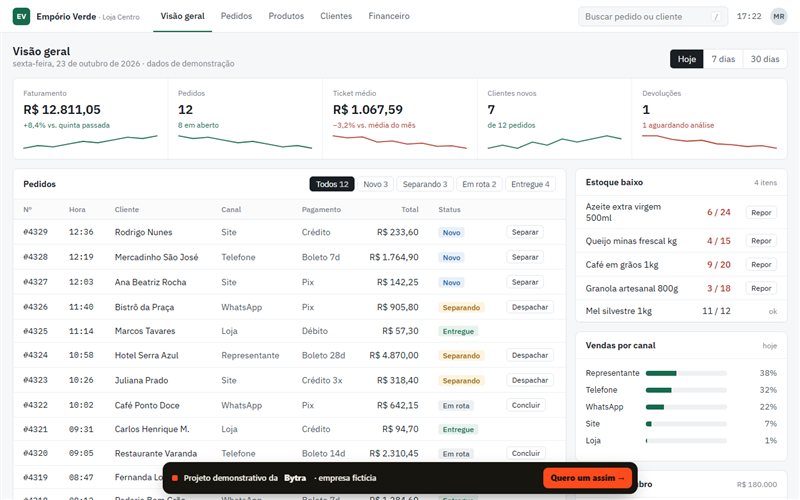
Task: Select the 30 dias period
Action: click(x=765, y=59)
